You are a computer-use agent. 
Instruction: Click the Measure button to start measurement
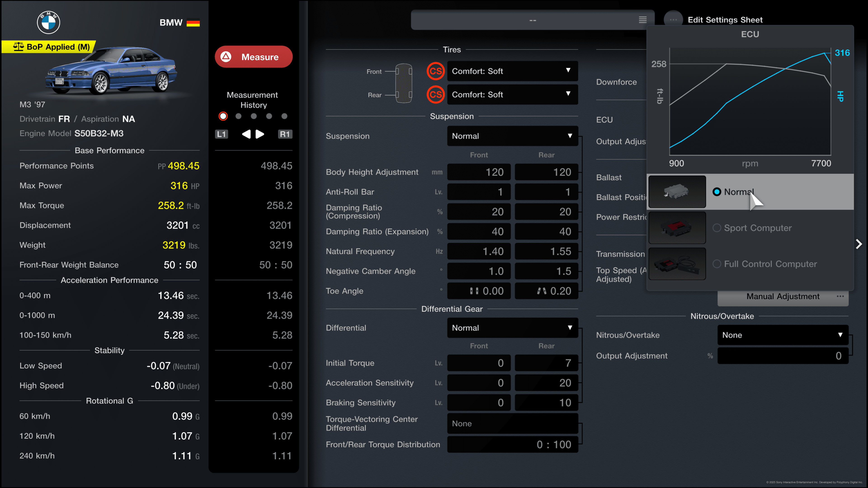click(x=253, y=57)
